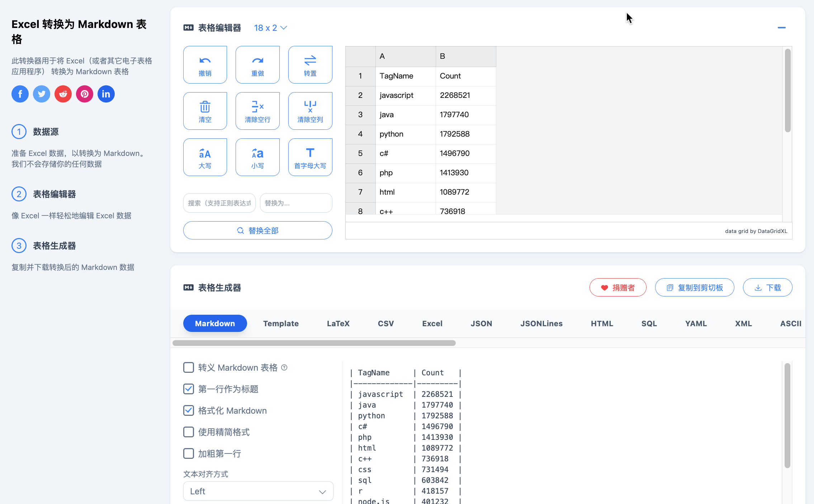This screenshot has height=504, width=814.
Task: Open the Pinterest share icon
Action: tap(85, 94)
